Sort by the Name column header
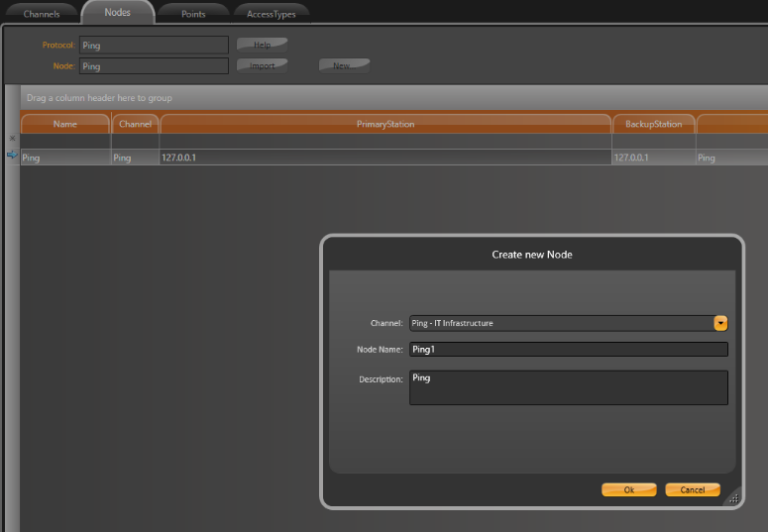768x532 pixels. 64,124
